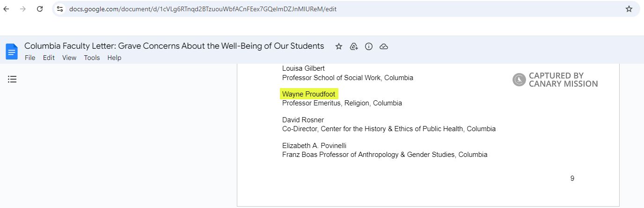The width and height of the screenshot is (644, 208).
Task: Show the document outline
Action: click(x=12, y=79)
